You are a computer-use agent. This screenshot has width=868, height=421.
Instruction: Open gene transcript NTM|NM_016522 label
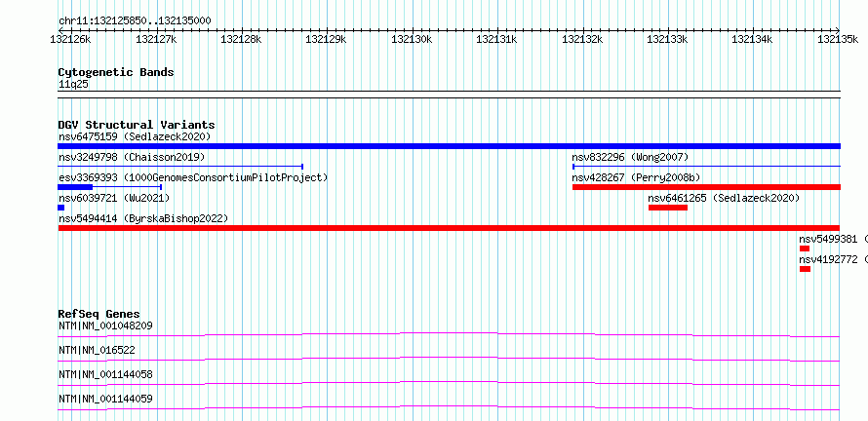(97, 350)
